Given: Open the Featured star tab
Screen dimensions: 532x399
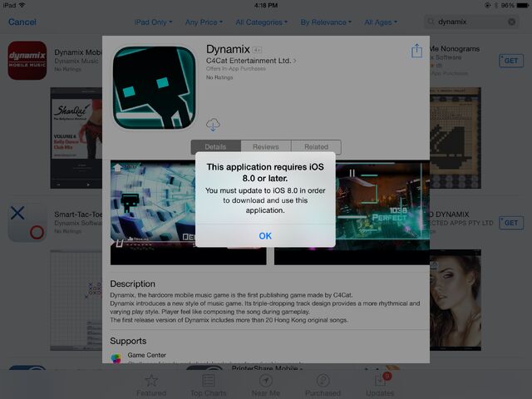Looking at the screenshot, I should [151, 386].
